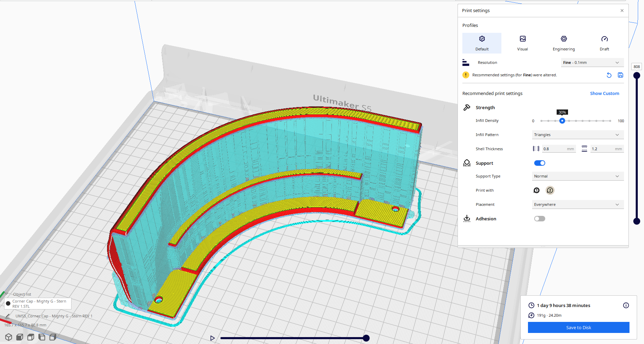This screenshot has width=644, height=344.
Task: Select extruder 1 for printing supports
Action: [x=536, y=190]
